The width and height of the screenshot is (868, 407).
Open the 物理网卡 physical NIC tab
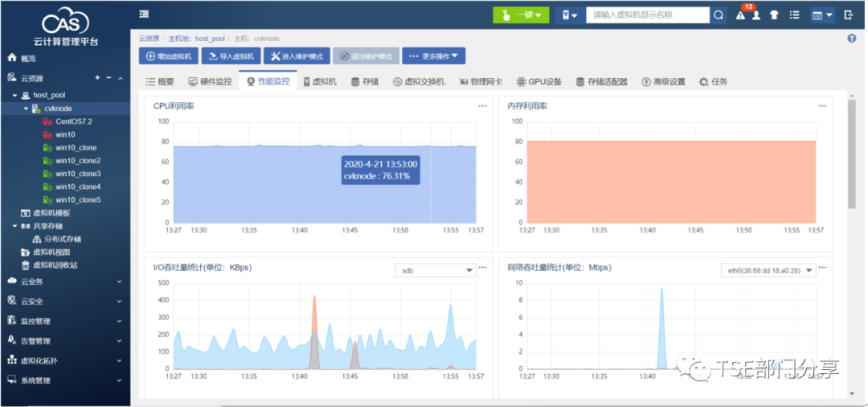point(481,82)
